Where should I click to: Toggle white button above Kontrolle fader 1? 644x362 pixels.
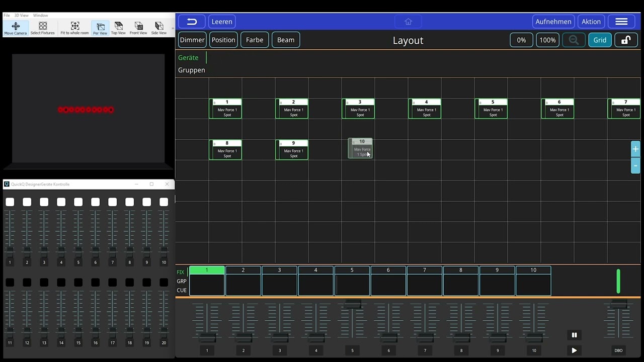pos(10,202)
